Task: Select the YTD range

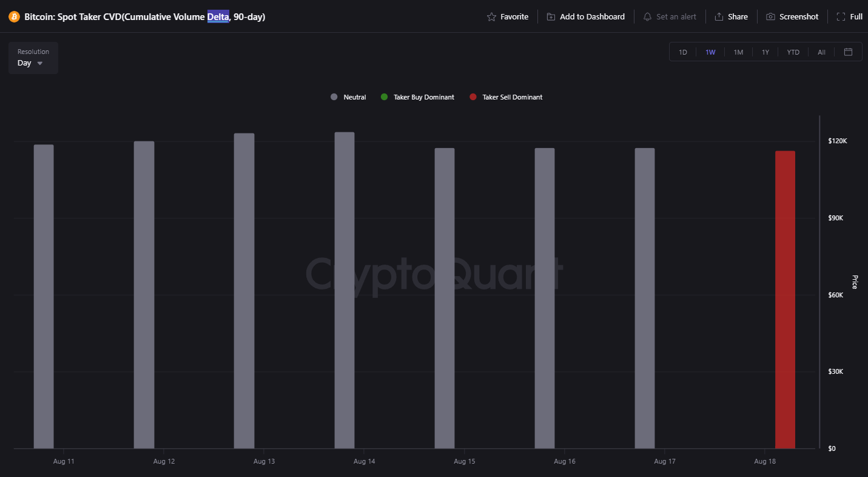Action: pyautogui.click(x=793, y=52)
